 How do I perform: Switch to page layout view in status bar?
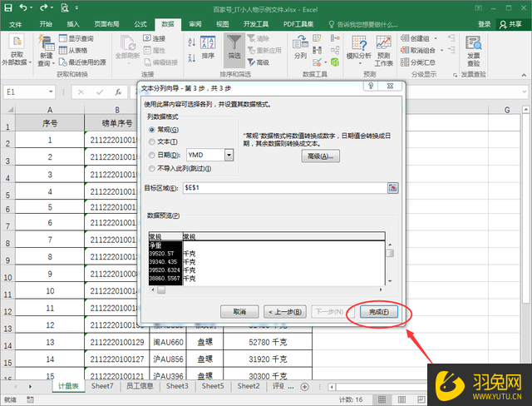click(401, 399)
